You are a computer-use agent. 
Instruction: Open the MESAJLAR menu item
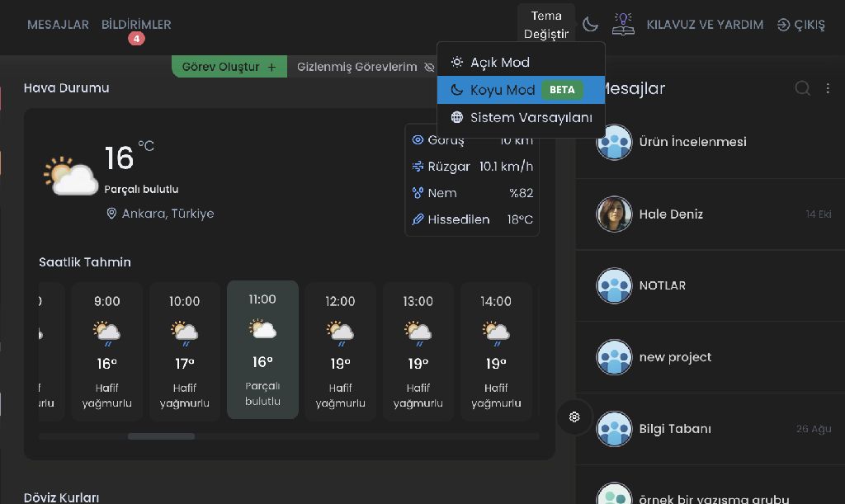point(58,25)
